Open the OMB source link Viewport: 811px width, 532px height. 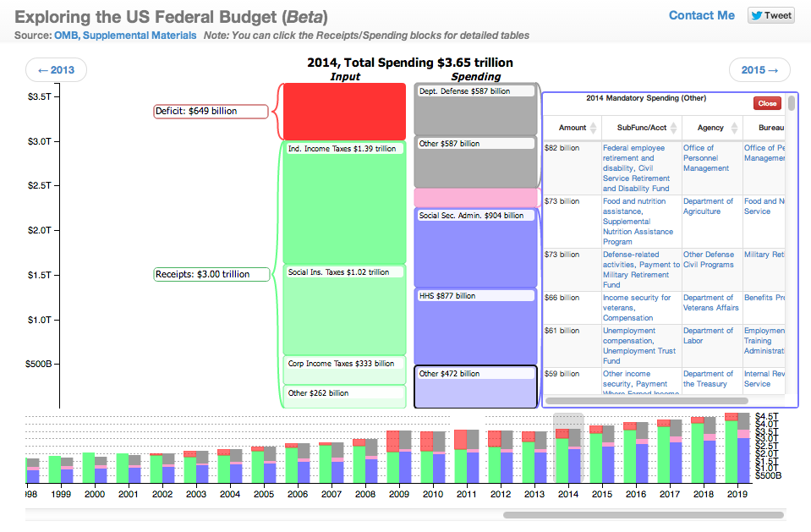coord(63,36)
